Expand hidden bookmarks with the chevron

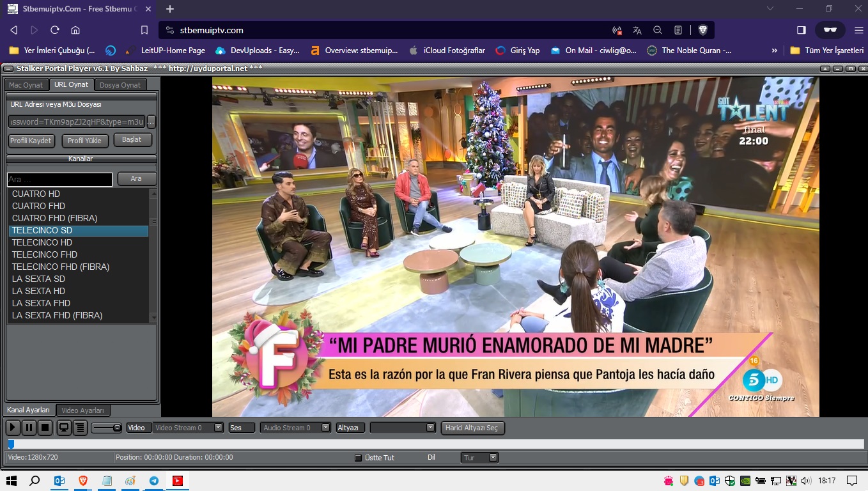point(775,51)
